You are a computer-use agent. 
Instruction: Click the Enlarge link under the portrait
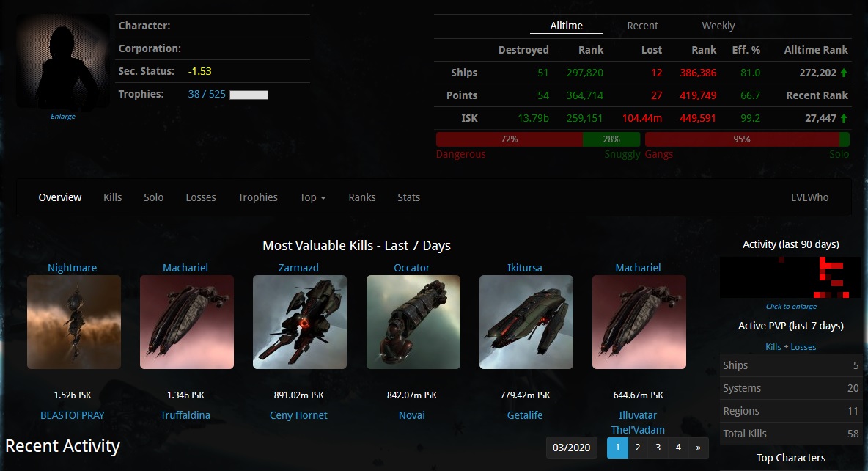point(63,117)
